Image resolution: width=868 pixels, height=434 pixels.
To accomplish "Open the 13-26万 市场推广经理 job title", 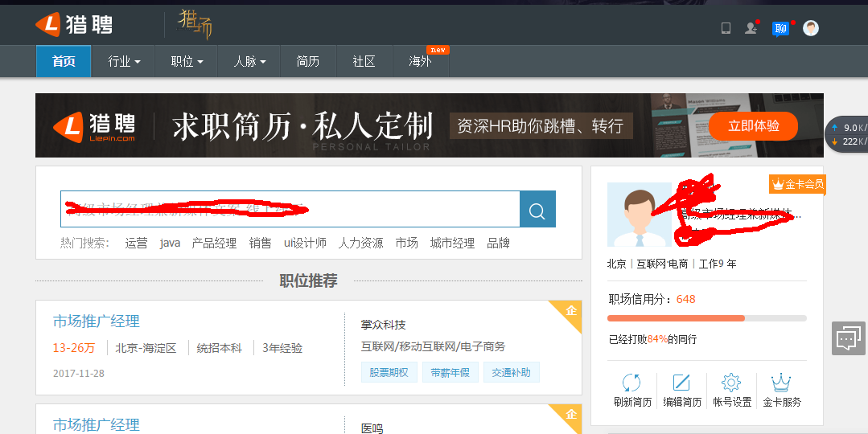I will tap(97, 321).
